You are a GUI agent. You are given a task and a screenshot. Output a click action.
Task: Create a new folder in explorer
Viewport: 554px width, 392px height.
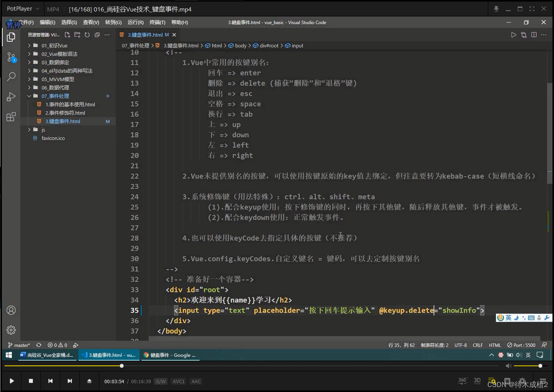77,35
